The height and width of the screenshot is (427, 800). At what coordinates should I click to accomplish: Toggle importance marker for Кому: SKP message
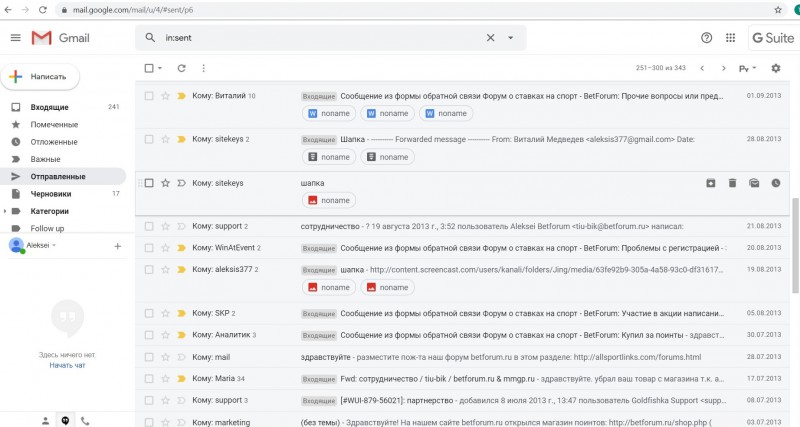(x=181, y=314)
